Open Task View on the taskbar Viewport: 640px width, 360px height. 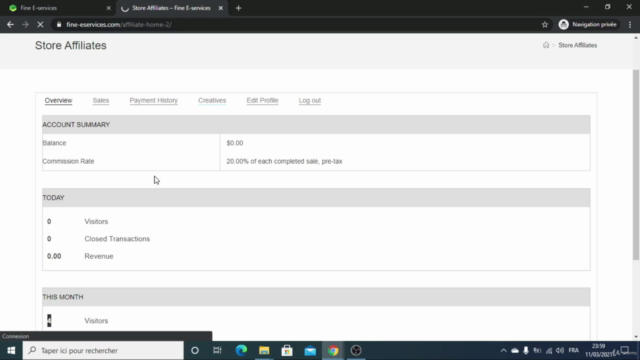pyautogui.click(x=217, y=351)
